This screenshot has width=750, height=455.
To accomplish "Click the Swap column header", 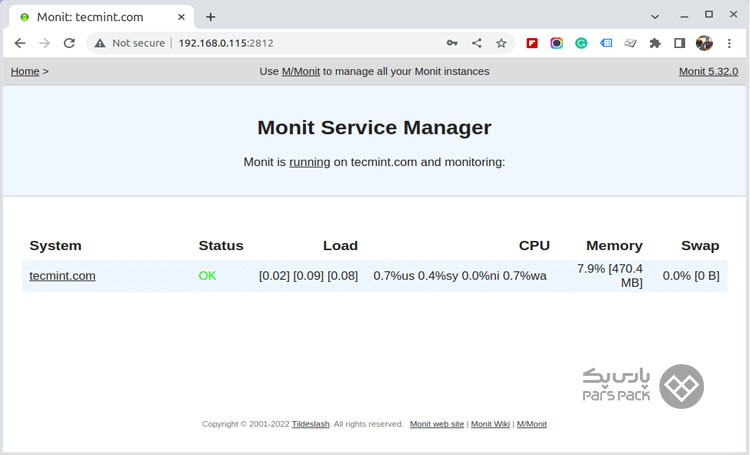I will point(700,245).
